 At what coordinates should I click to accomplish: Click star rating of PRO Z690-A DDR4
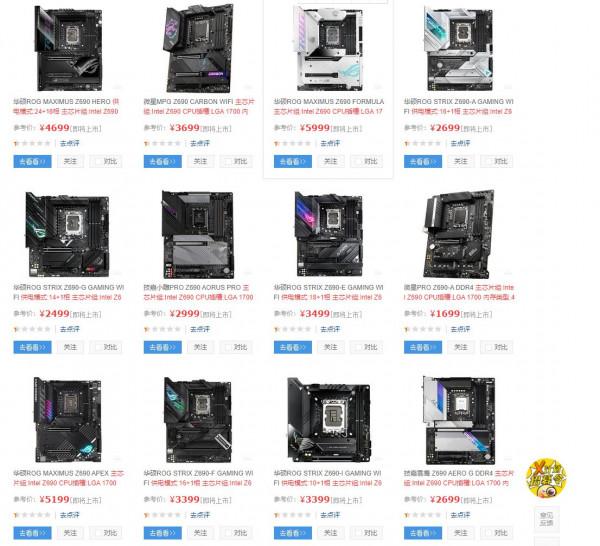[x=422, y=329]
